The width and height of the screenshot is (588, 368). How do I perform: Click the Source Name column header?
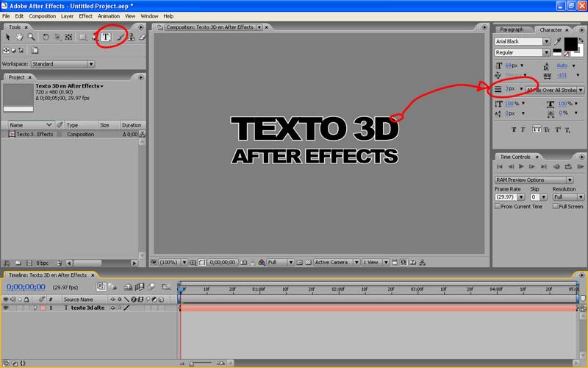78,300
